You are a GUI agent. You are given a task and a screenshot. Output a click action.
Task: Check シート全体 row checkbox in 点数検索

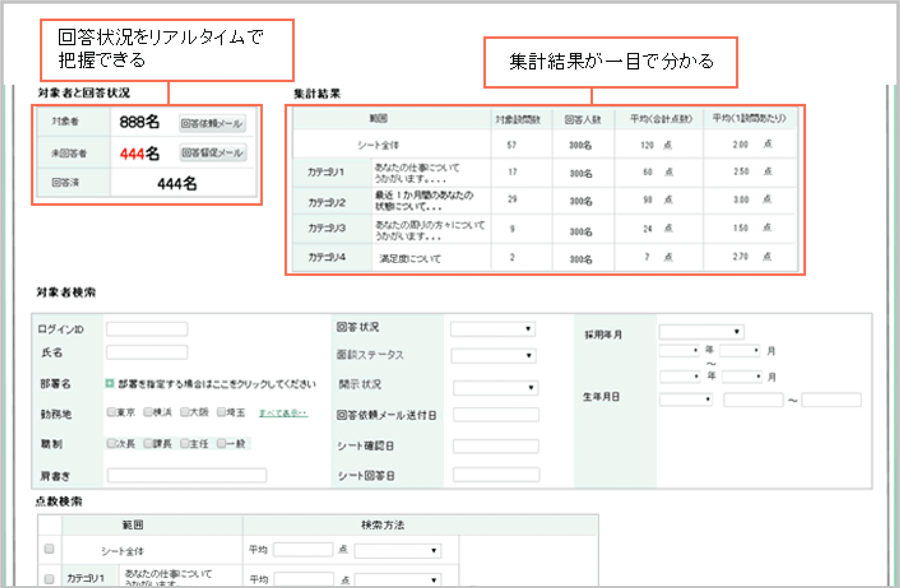tap(49, 548)
